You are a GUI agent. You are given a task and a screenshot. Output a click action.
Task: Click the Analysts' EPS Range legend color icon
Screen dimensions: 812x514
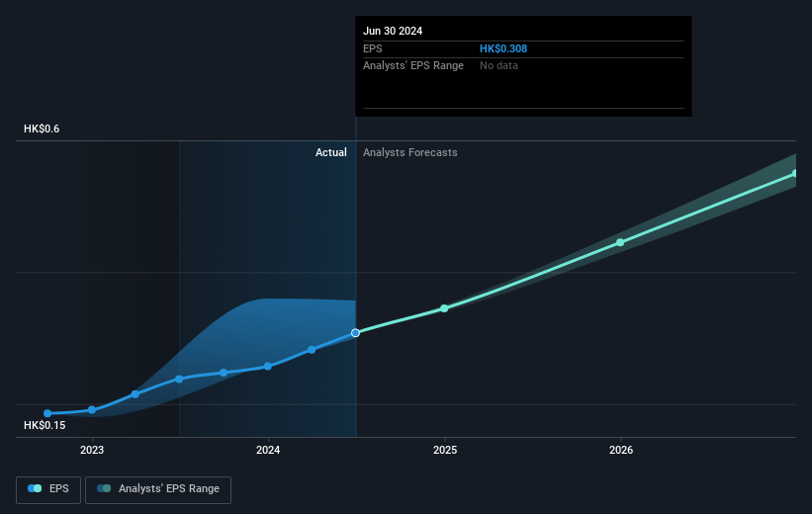104,488
